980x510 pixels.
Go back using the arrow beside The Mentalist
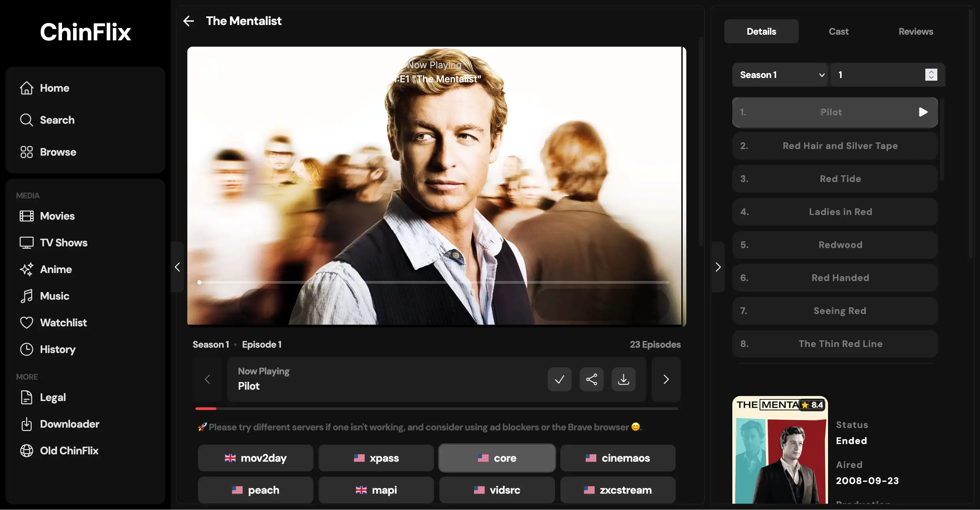(189, 21)
